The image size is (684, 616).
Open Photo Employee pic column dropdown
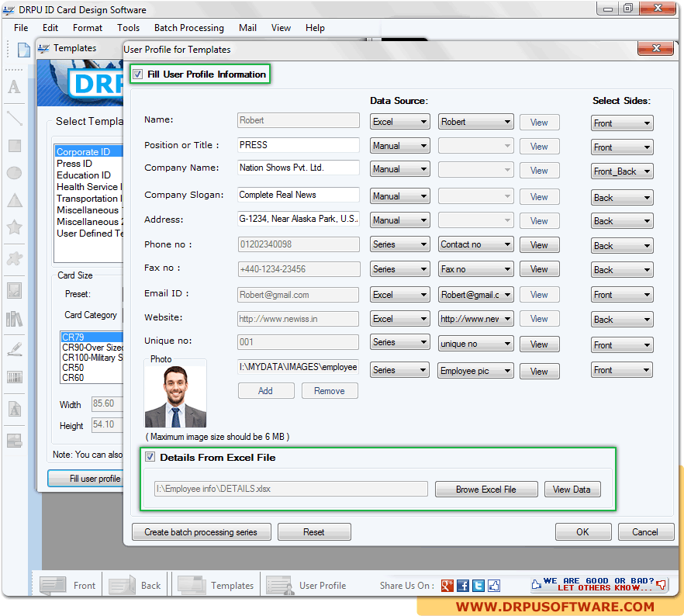(x=475, y=371)
